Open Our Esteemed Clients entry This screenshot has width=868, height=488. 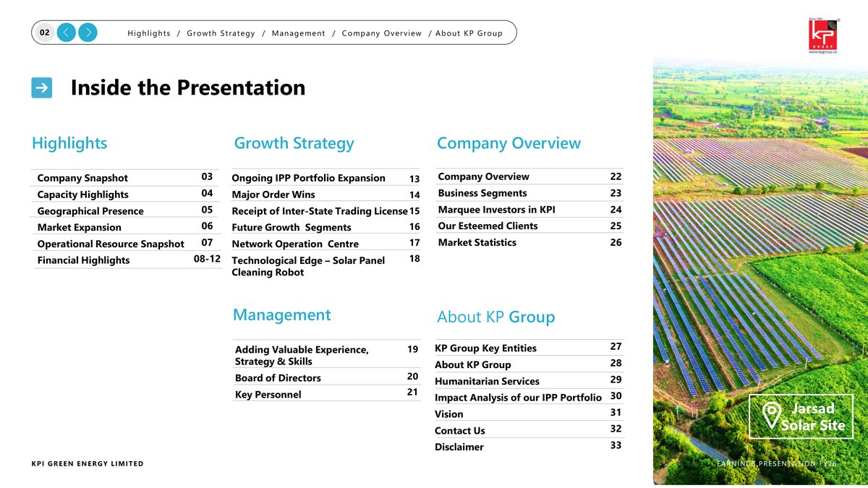(x=488, y=226)
